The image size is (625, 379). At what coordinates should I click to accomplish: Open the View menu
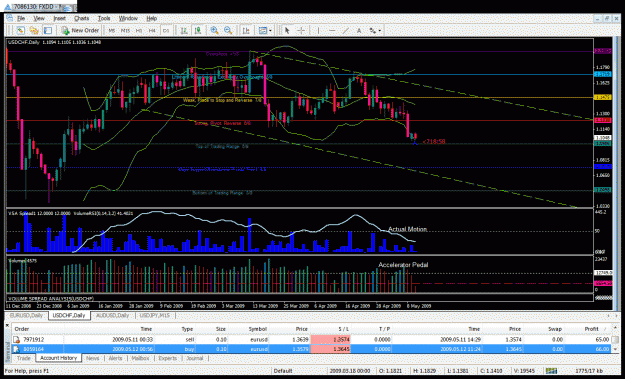point(39,18)
